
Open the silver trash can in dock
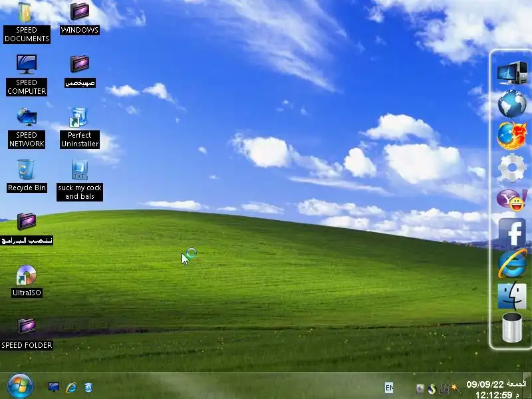click(512, 328)
